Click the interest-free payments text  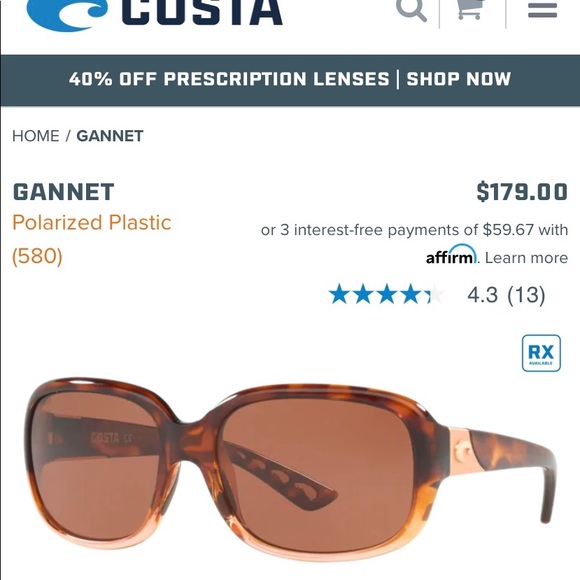coord(414,230)
